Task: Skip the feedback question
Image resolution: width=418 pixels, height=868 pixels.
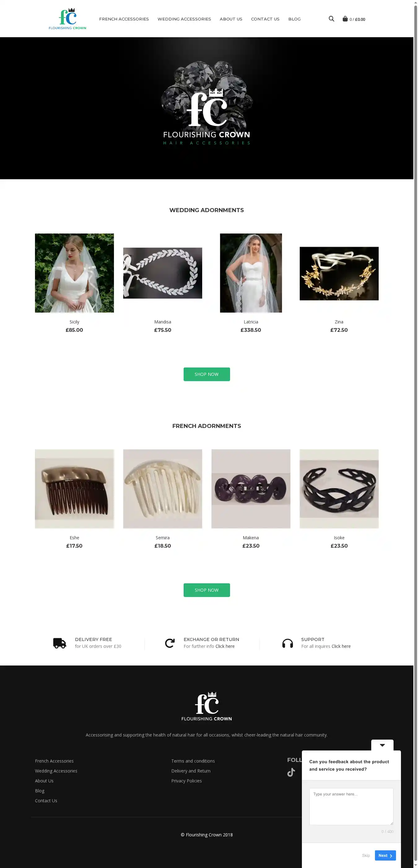Action: pyautogui.click(x=366, y=856)
